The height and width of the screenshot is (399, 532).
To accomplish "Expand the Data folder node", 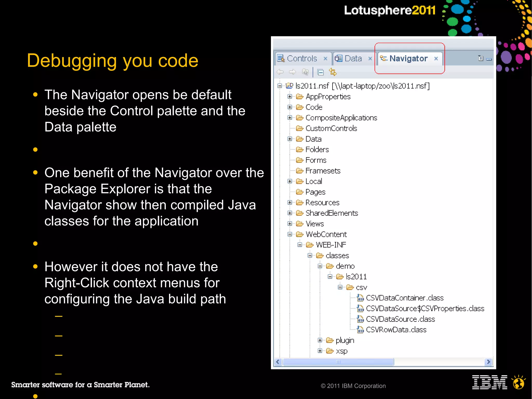I will (x=290, y=139).
